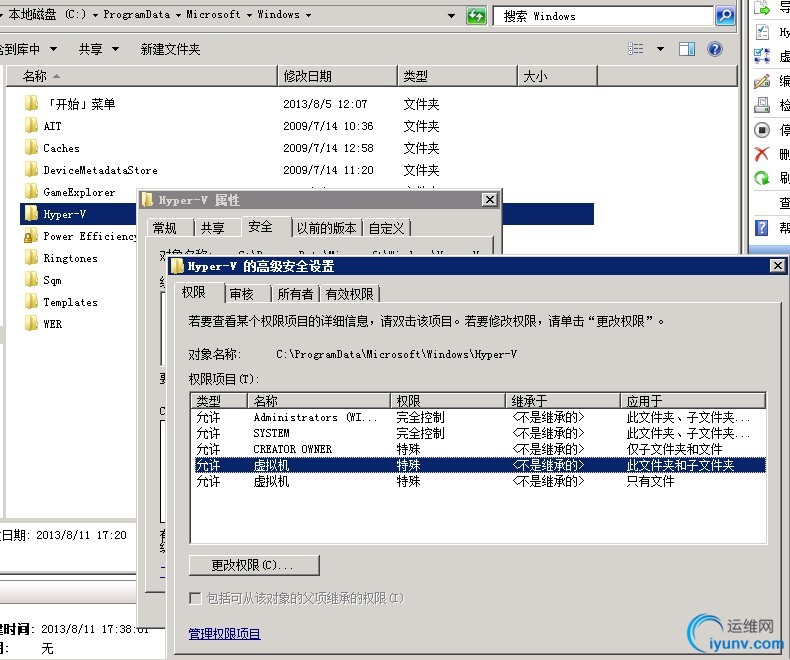
Task: Sort permission entries by 继承于 column
Action: (x=562, y=401)
